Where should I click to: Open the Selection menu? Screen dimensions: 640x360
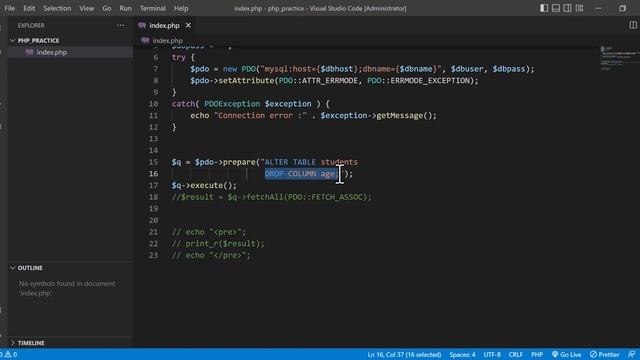click(x=57, y=8)
